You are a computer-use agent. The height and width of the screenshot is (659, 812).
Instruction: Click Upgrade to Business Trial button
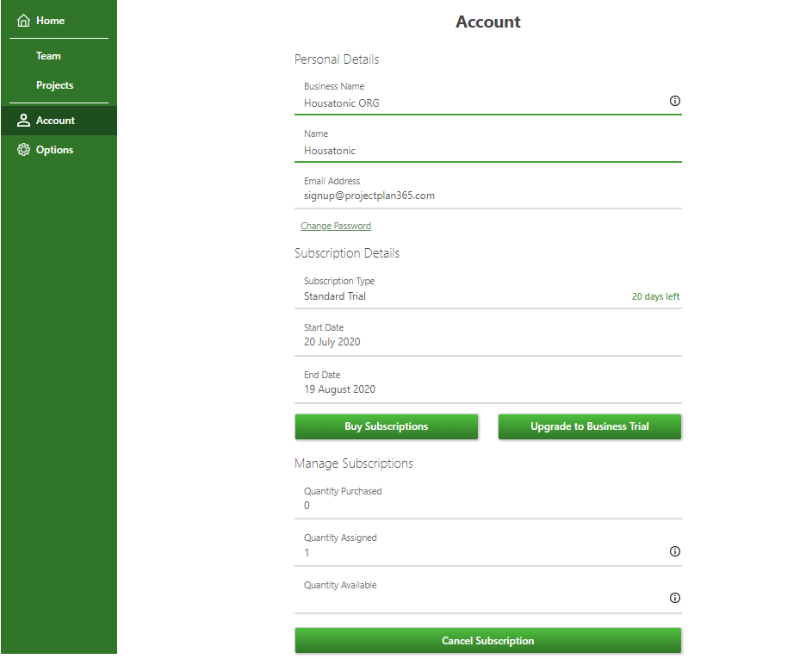click(589, 426)
